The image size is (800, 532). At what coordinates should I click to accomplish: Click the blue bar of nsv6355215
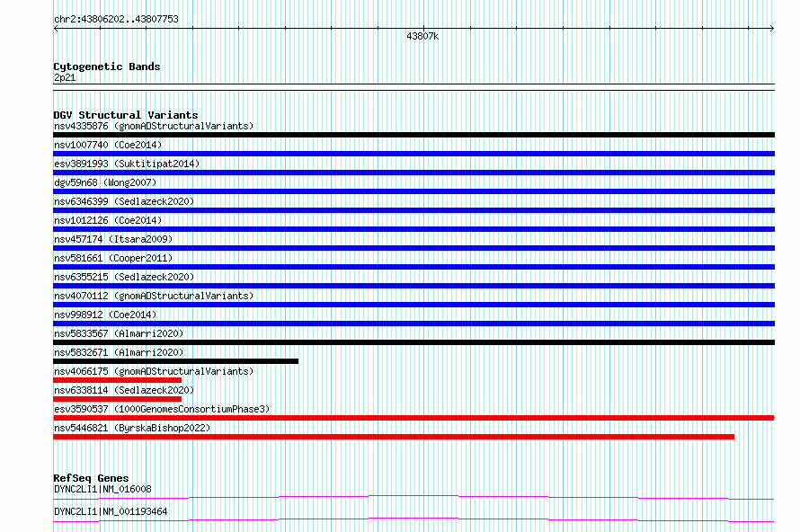(413, 286)
